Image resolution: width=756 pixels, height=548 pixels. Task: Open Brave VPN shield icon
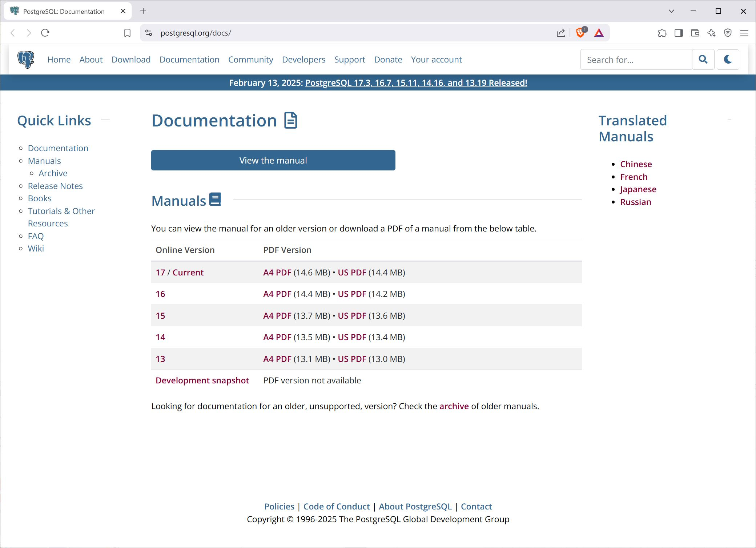(x=728, y=33)
